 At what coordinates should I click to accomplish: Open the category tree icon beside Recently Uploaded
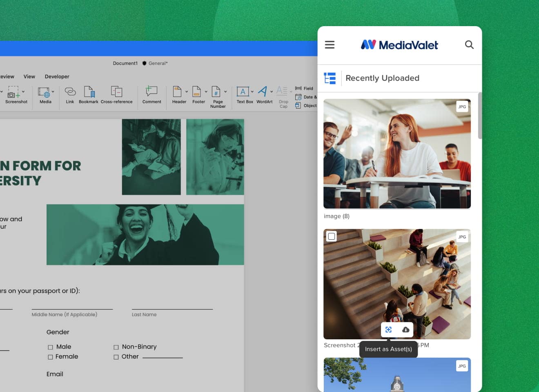[x=330, y=78]
